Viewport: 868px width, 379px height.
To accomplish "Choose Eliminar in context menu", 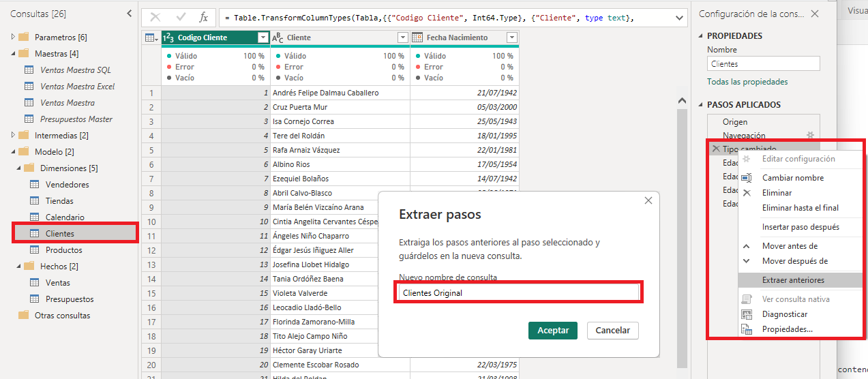I will coord(777,193).
